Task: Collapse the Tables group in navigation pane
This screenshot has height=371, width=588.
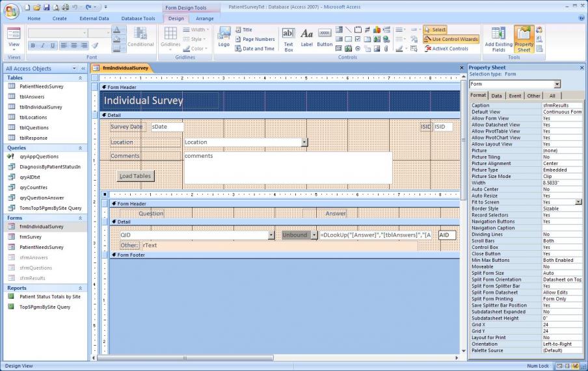Action: tap(80, 77)
